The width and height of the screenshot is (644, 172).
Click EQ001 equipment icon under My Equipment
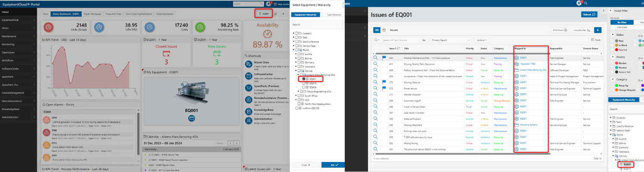(191, 118)
